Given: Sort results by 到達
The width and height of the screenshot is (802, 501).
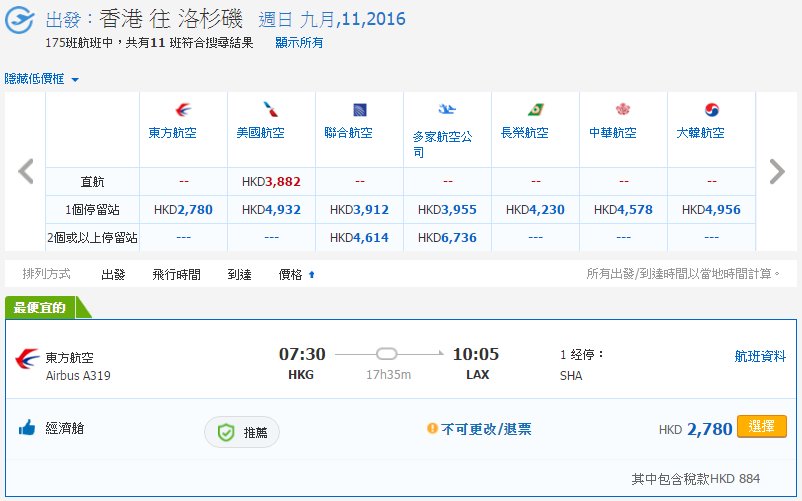Looking at the screenshot, I should point(239,275).
